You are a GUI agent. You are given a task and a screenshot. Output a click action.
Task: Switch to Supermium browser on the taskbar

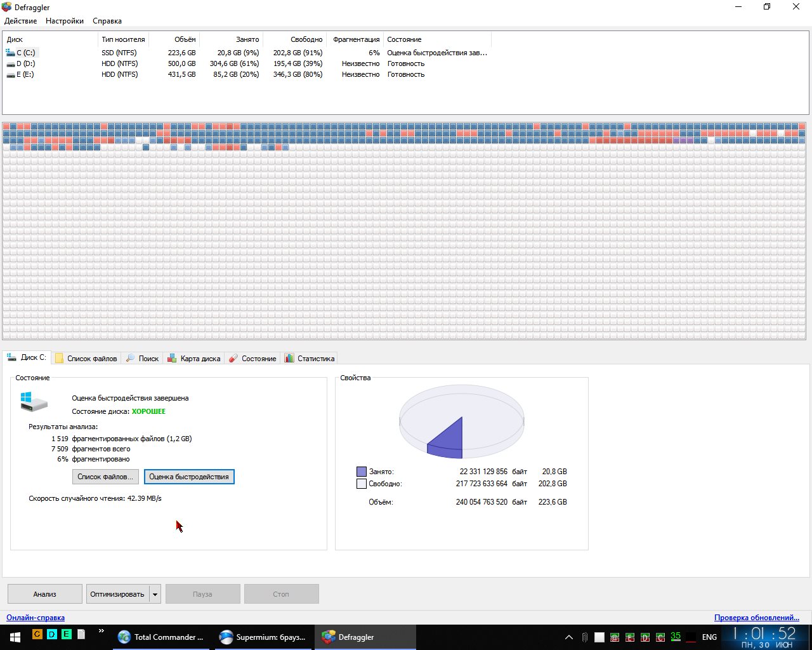[263, 637]
